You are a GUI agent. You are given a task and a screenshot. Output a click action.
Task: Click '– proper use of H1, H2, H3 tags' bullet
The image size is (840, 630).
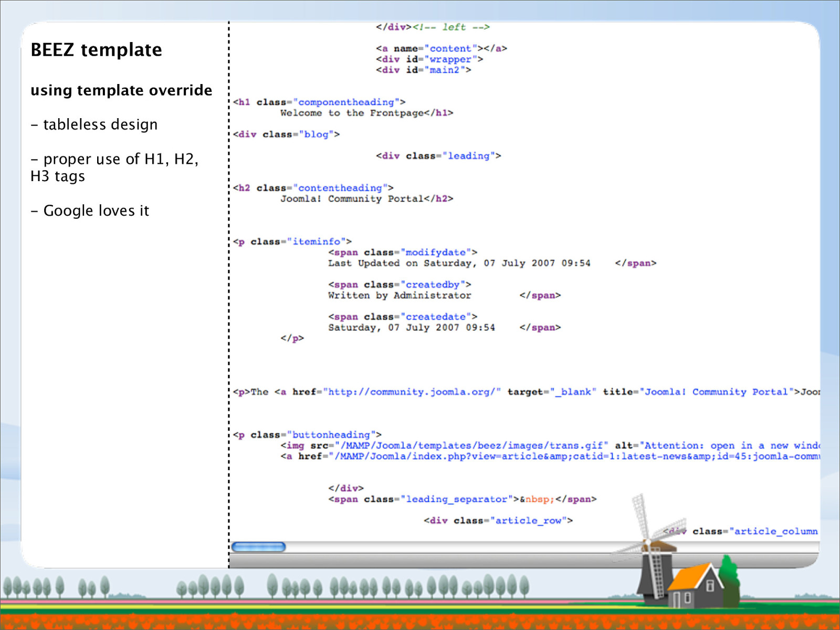coord(114,167)
